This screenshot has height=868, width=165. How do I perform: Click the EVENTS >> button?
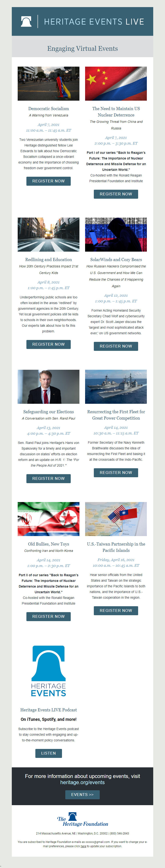pos(82,795)
